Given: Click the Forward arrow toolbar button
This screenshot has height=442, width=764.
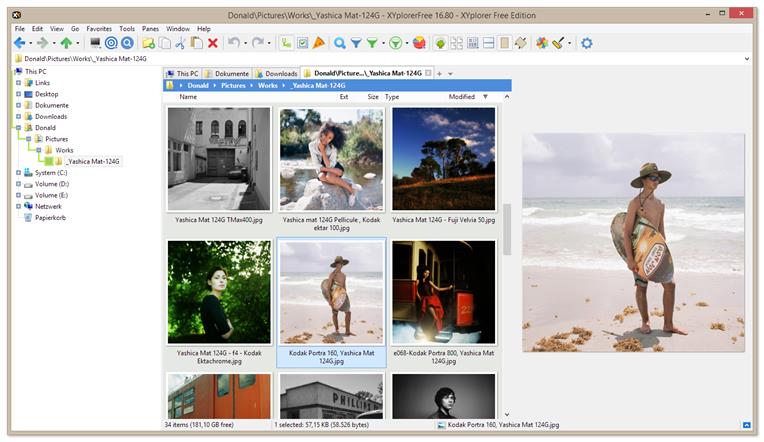Looking at the screenshot, I should point(43,43).
